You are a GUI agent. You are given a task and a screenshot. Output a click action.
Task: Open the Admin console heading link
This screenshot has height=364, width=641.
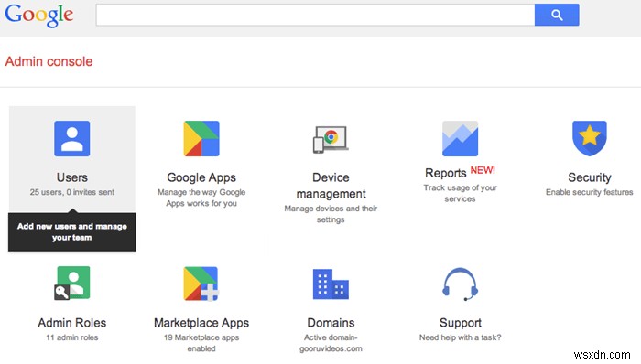[x=49, y=61]
